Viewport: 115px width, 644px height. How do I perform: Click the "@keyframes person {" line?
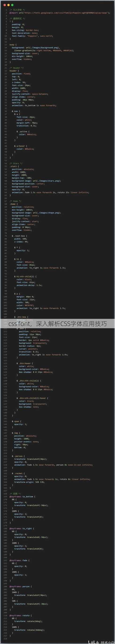[x=21, y=587]
